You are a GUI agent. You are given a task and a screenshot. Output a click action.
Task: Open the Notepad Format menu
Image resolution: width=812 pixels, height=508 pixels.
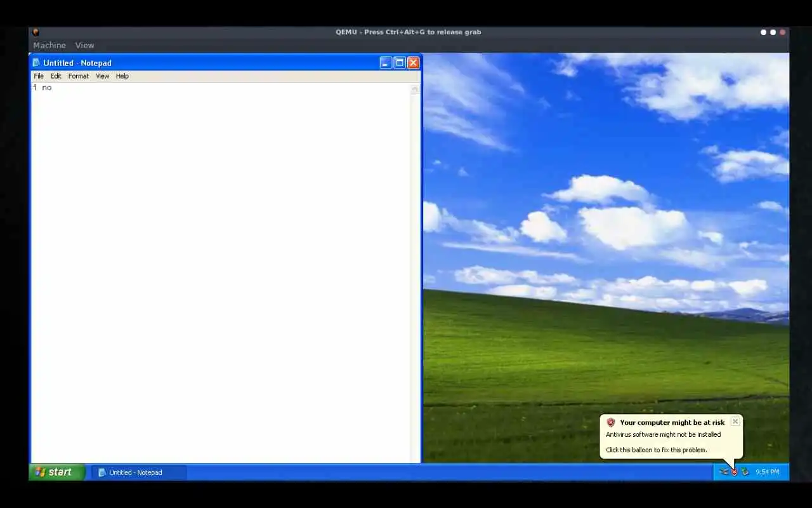79,76
